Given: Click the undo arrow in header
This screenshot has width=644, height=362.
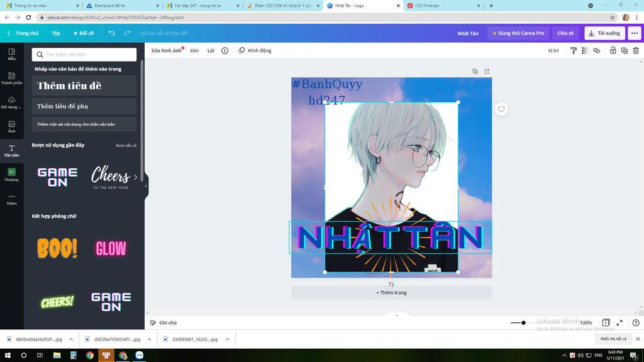Looking at the screenshot, I should 111,33.
